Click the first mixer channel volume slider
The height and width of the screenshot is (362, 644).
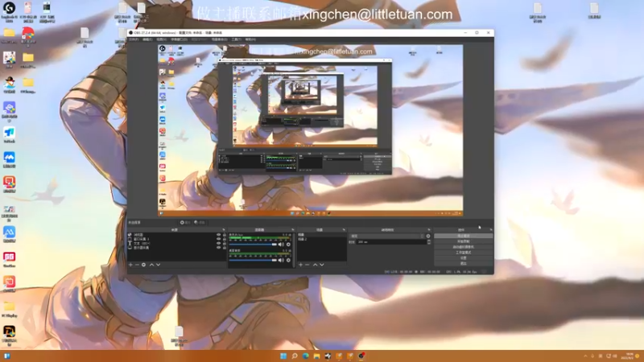tap(253, 245)
